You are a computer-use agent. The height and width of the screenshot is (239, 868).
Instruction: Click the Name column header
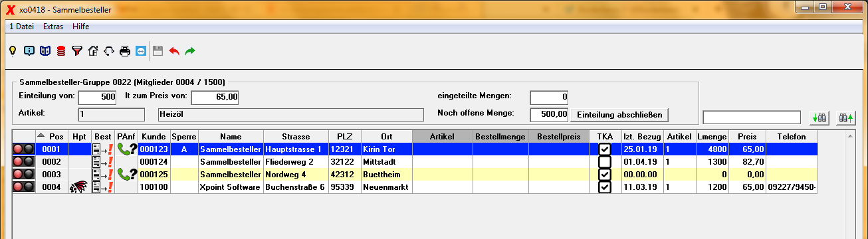[x=231, y=136]
